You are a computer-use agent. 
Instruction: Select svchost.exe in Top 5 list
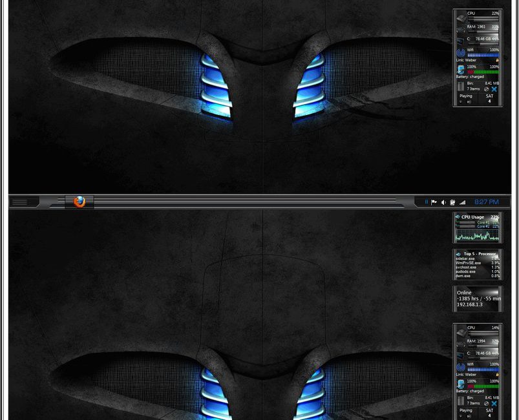(466, 267)
